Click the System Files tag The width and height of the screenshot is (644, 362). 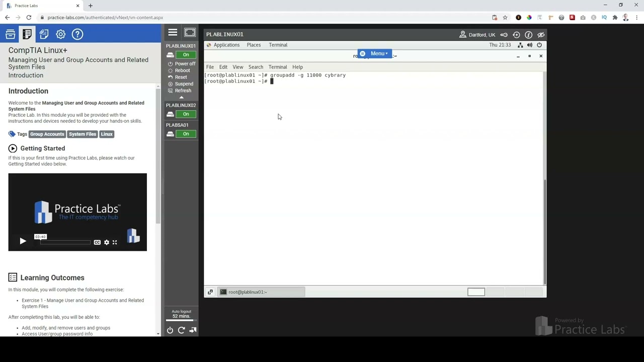(83, 134)
